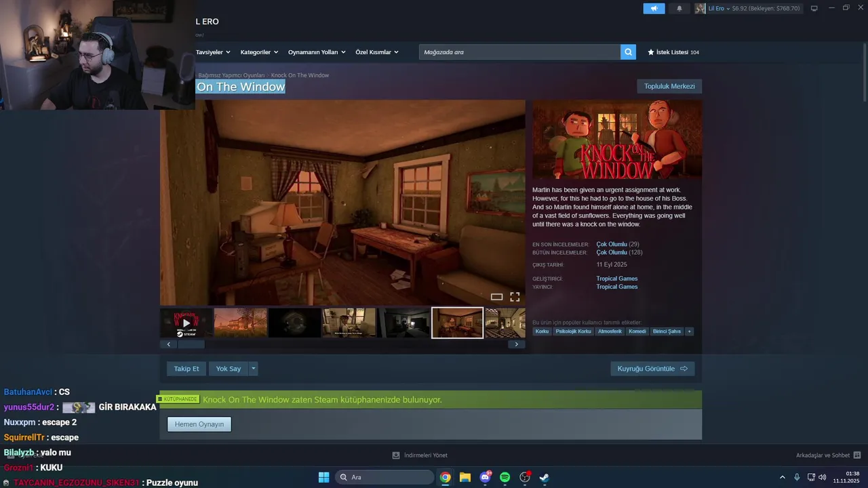Click the thumbnail strip scrollbar handle

click(191, 344)
